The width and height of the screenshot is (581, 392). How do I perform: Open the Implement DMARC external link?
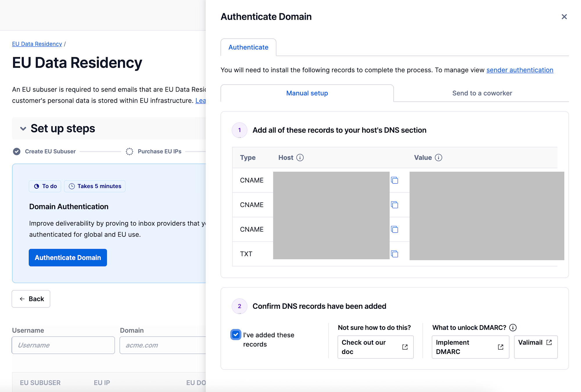(x=470, y=347)
